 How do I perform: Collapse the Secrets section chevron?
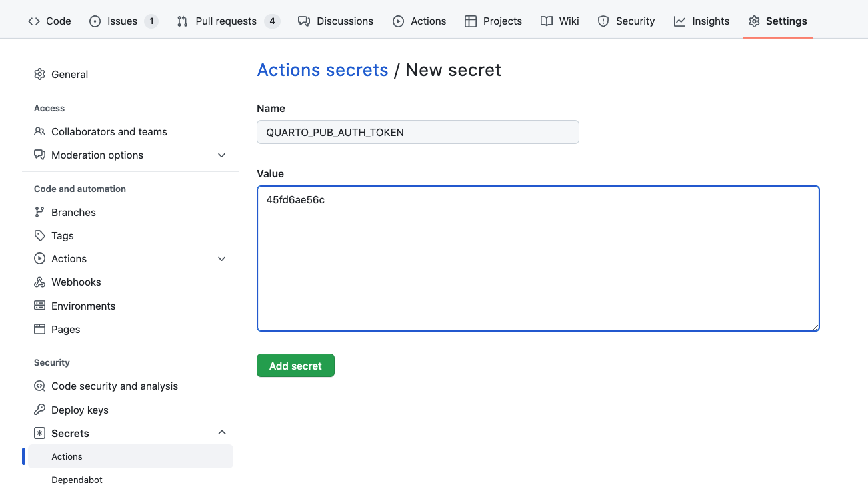(x=222, y=433)
